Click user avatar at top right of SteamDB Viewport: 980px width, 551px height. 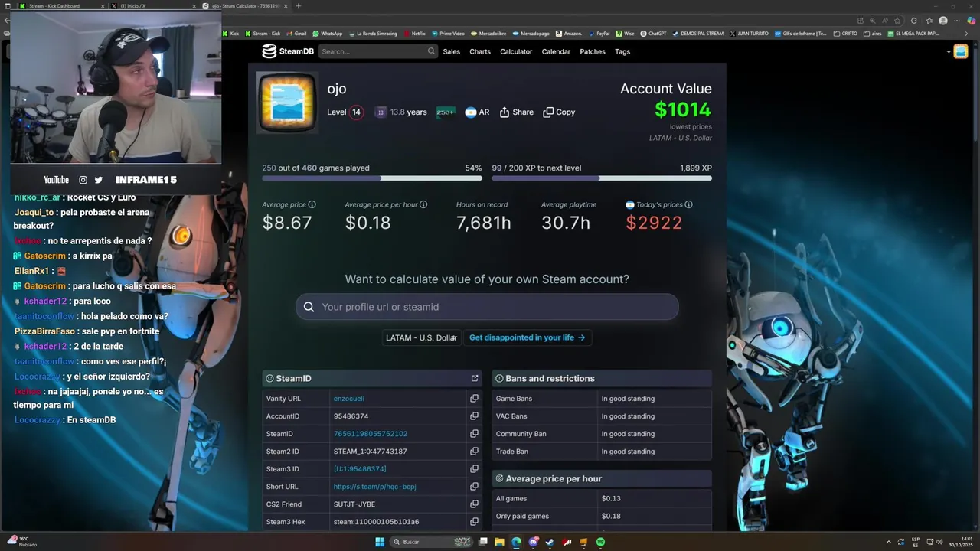(961, 51)
